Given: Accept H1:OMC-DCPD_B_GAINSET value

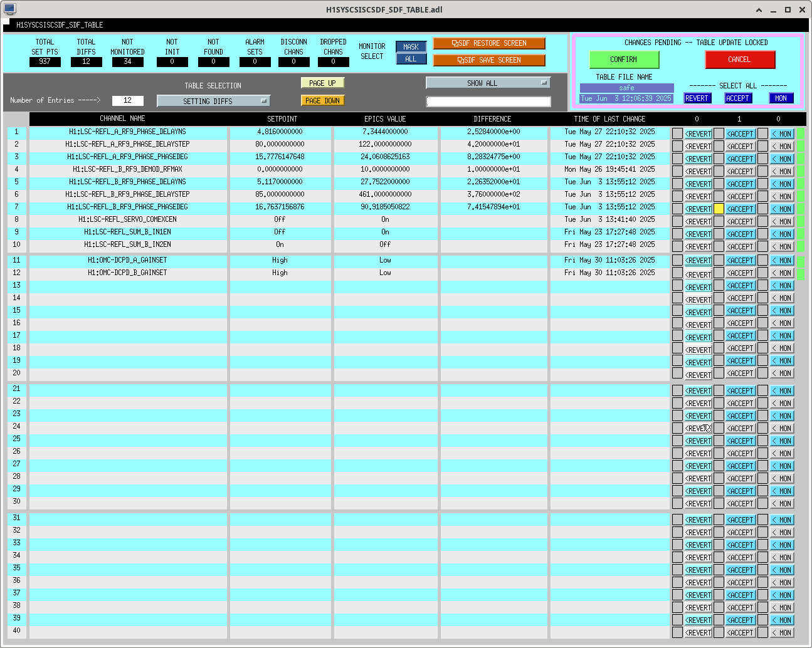Looking at the screenshot, I should (740, 273).
